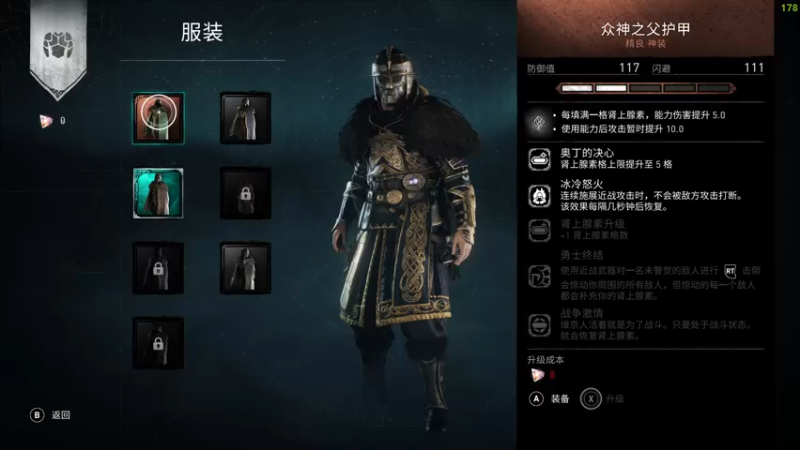This screenshot has width=800, height=450.
Task: Click the 战争激情 perk icon
Action: [539, 325]
